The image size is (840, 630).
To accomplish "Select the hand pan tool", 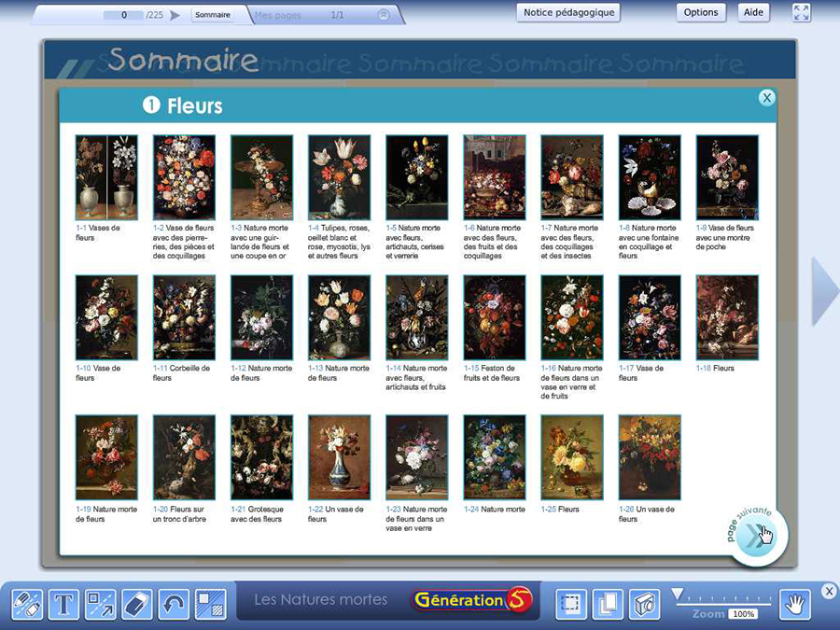I will pyautogui.click(x=795, y=605).
